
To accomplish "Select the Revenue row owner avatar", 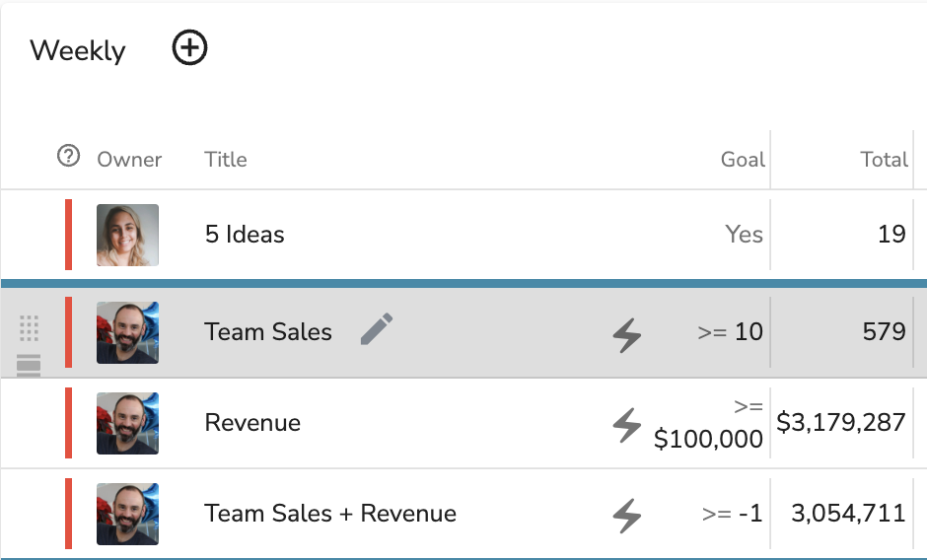I will coord(127,423).
